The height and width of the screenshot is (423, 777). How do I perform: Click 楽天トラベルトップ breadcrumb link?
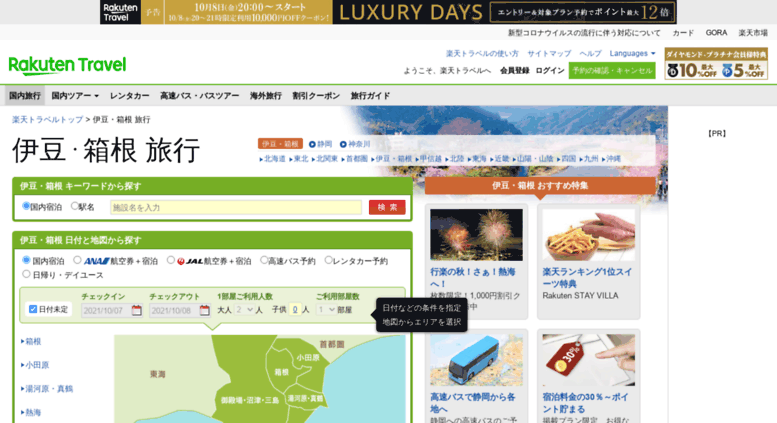coord(48,119)
